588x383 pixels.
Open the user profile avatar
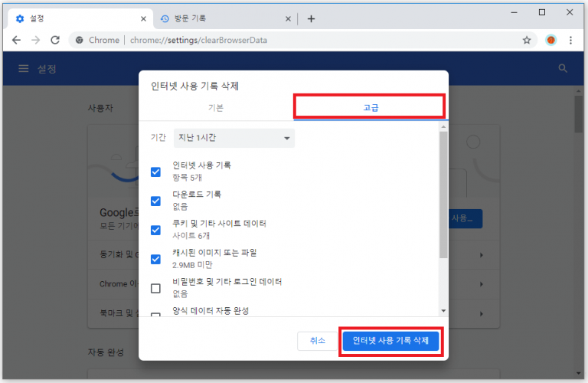(x=550, y=40)
